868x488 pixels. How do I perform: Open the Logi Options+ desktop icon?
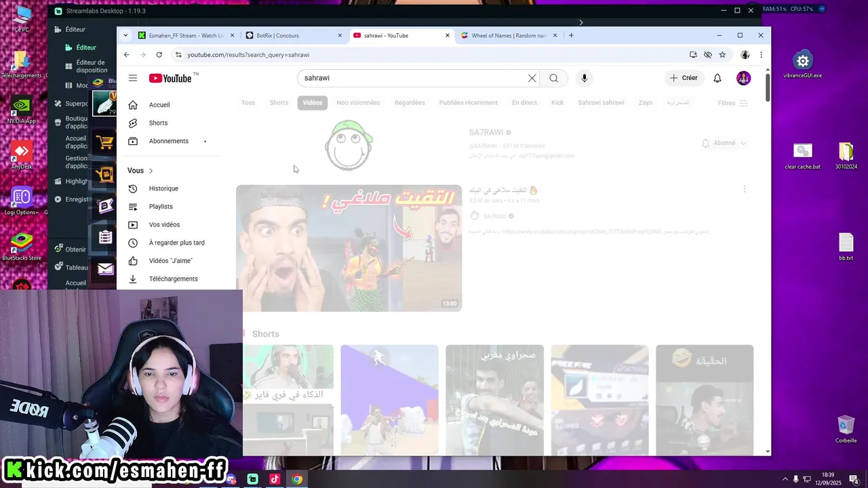[22, 201]
